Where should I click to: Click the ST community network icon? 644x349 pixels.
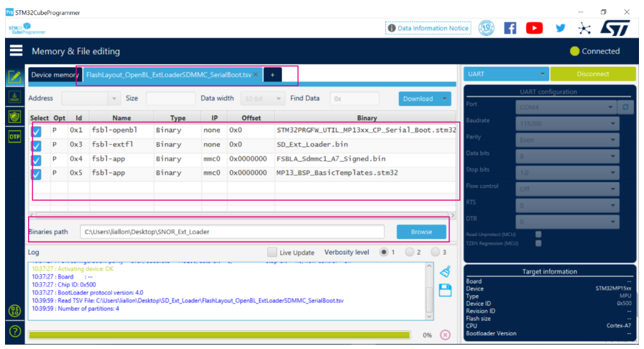[x=584, y=28]
